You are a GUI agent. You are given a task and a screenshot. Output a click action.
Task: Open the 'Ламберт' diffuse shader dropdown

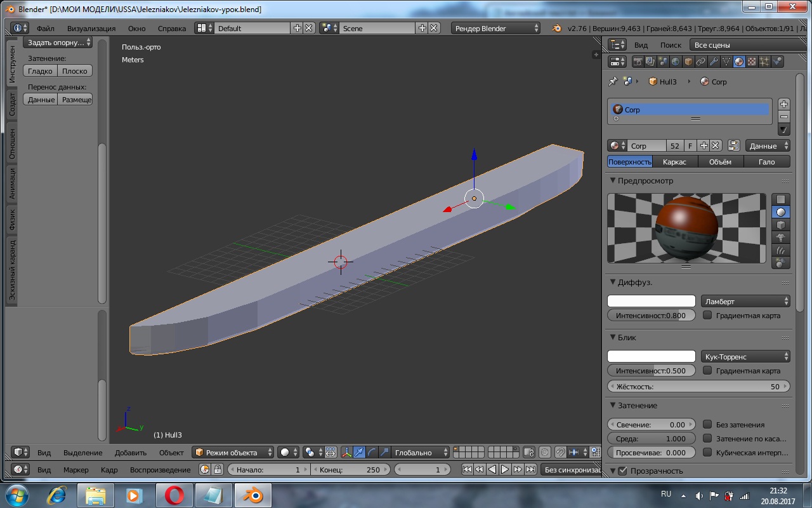745,301
